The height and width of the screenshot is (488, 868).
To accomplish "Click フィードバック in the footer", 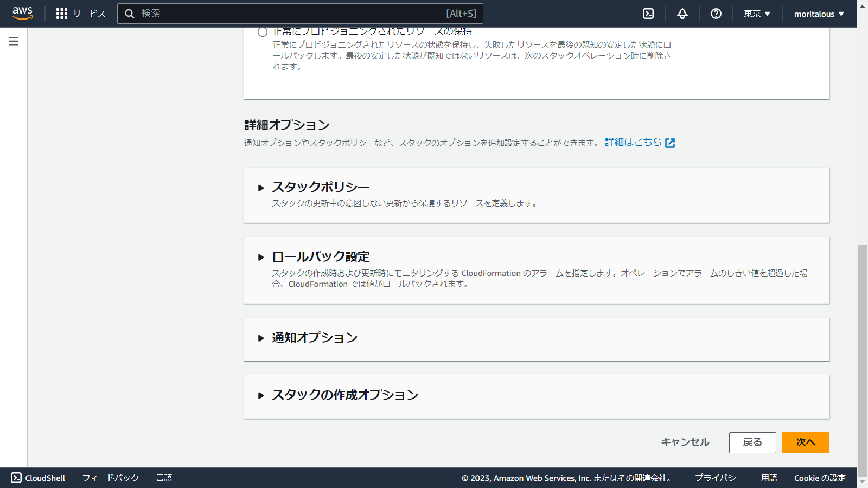I will coord(110,478).
